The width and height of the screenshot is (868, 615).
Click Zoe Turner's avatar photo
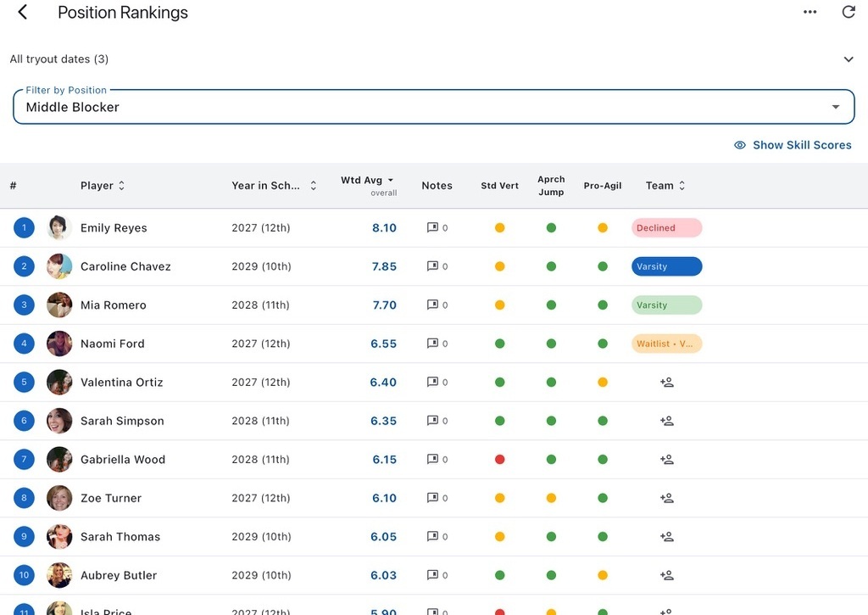59,498
